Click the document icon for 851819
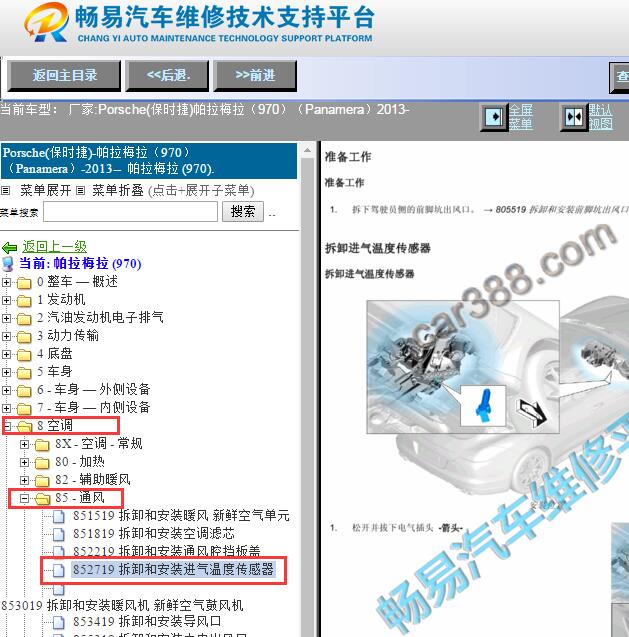629x637 pixels. [59, 534]
